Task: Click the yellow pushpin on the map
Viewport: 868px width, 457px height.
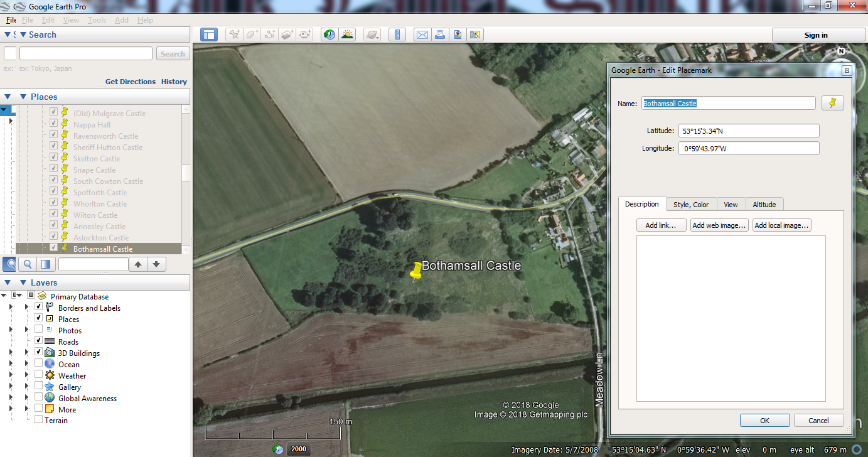Action: click(415, 271)
